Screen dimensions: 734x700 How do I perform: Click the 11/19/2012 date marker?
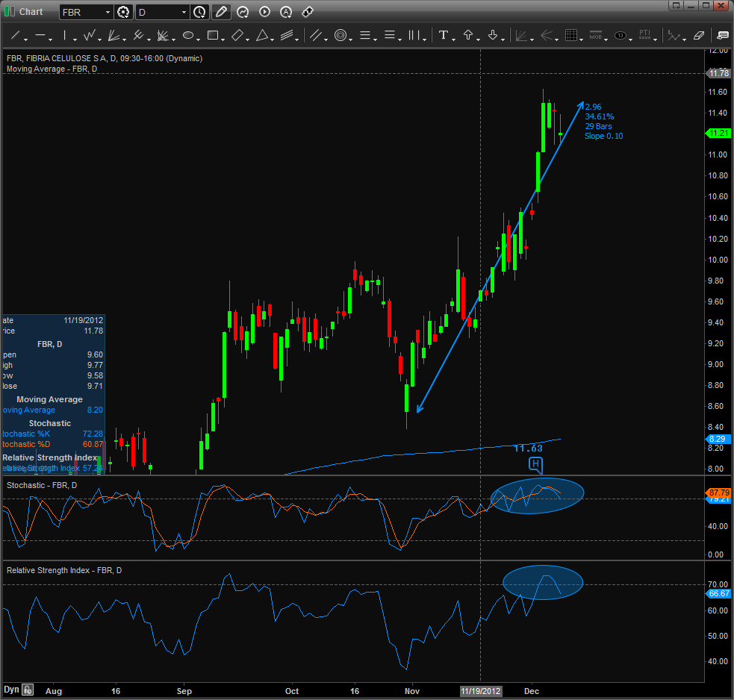[x=480, y=691]
